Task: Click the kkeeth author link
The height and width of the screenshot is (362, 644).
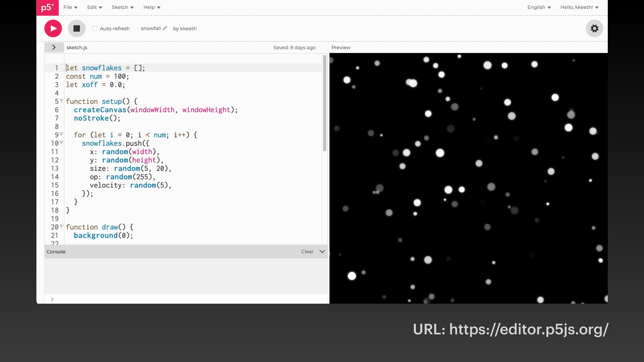Action: (x=189, y=28)
